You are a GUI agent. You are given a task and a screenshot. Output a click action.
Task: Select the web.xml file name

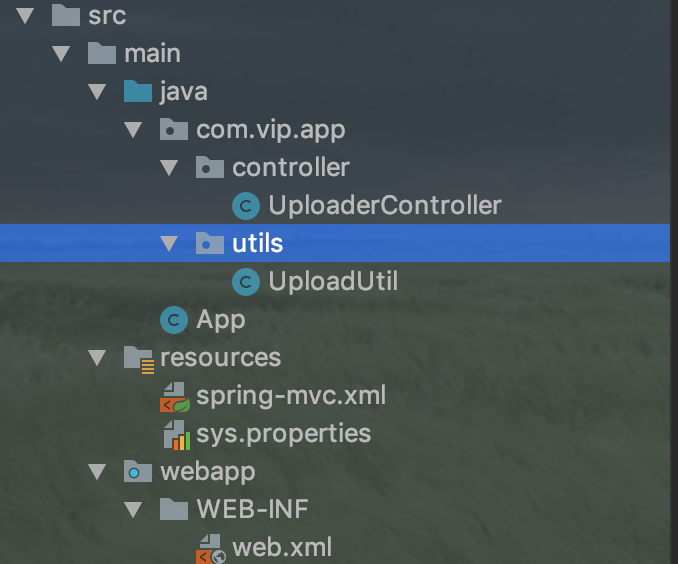(x=282, y=548)
